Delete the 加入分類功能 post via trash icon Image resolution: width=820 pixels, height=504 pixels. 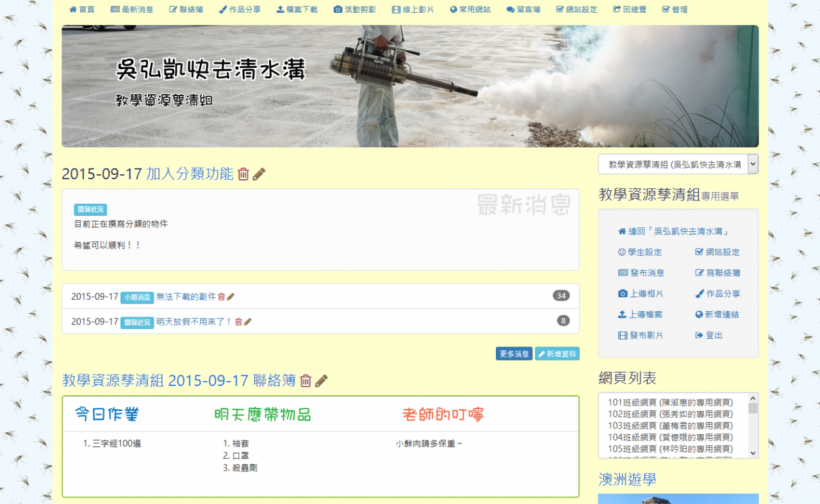click(x=243, y=174)
